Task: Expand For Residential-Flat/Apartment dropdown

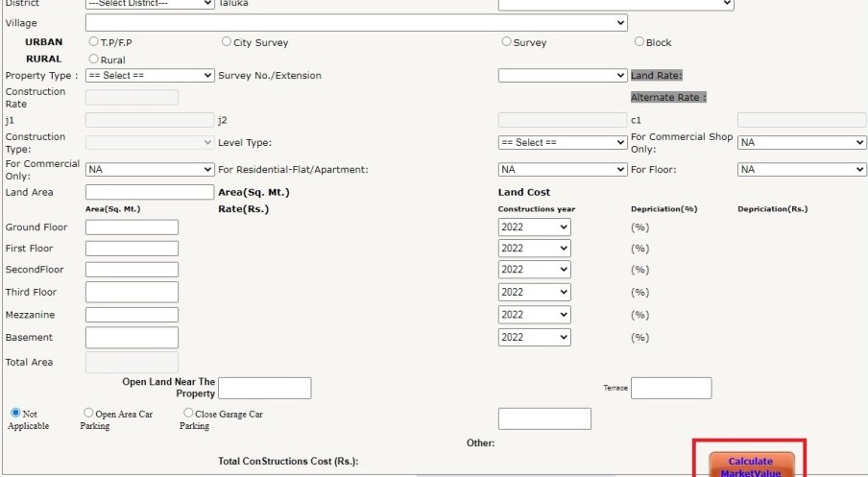Action: click(563, 169)
